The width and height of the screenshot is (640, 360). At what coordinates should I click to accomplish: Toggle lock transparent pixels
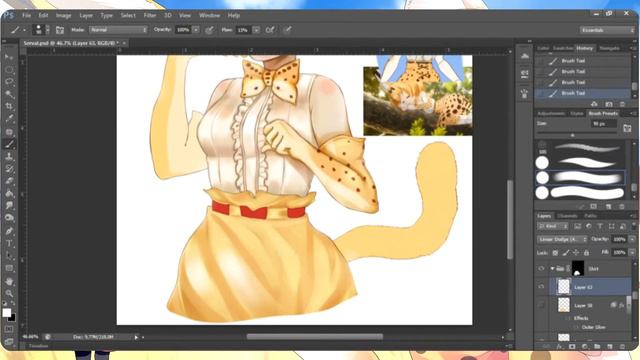555,253
